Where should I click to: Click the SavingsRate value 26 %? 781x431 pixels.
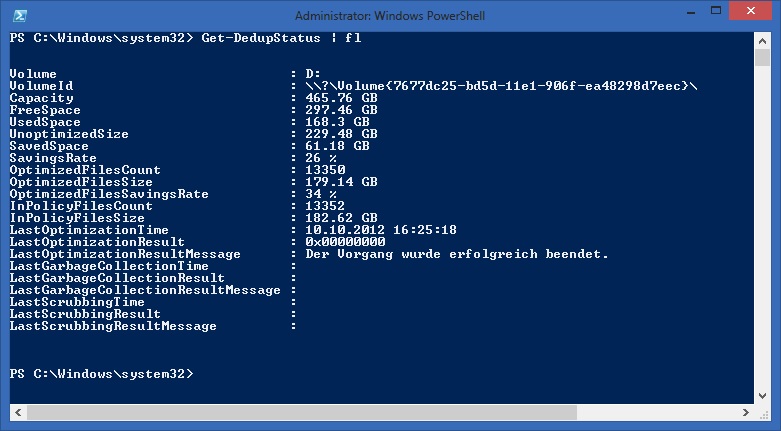coord(320,158)
